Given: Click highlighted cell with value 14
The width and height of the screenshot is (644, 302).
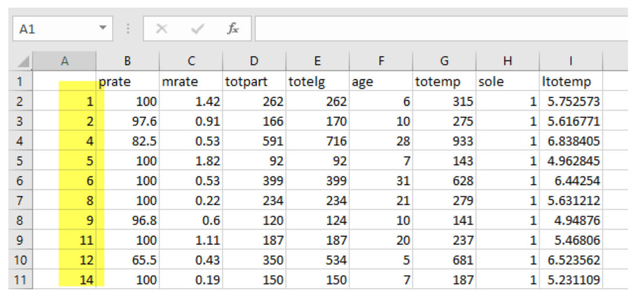Looking at the screenshot, I should tap(65, 279).
